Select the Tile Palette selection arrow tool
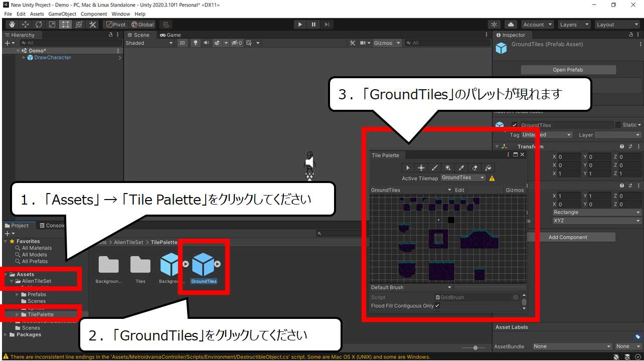This screenshot has height=361, width=644. click(x=408, y=168)
